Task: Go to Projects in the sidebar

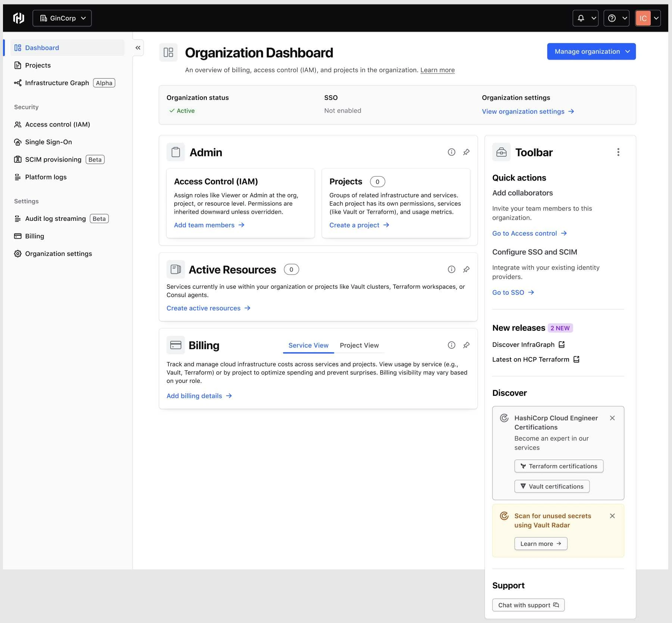Action: [x=67, y=65]
